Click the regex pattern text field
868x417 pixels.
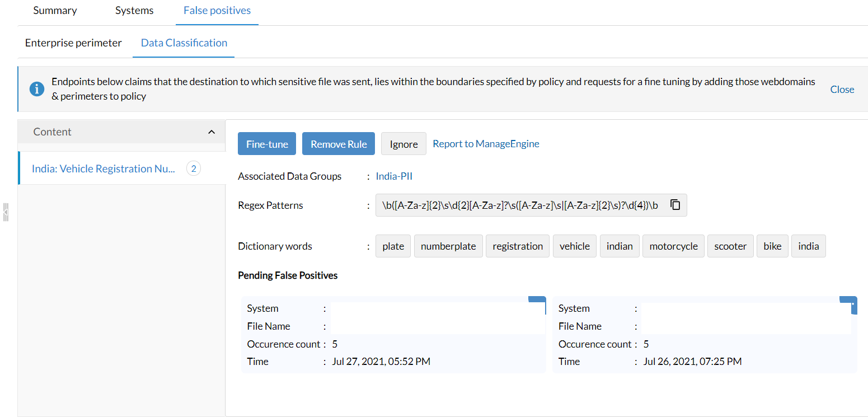[x=520, y=205]
